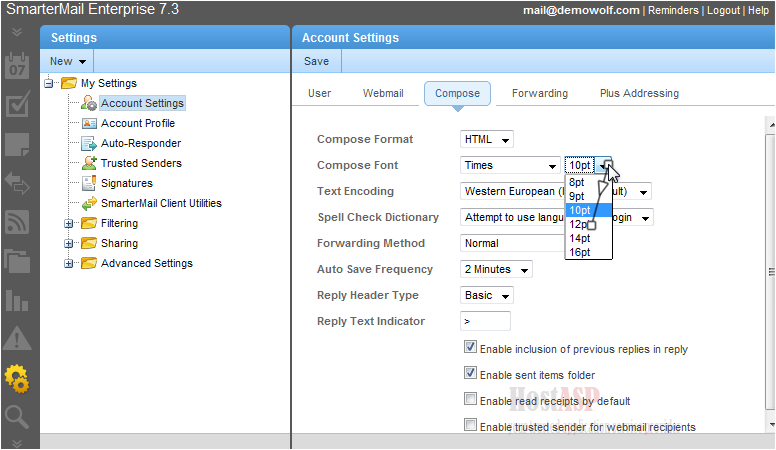Click the settings panel scrollbar down arrow

coord(771,425)
